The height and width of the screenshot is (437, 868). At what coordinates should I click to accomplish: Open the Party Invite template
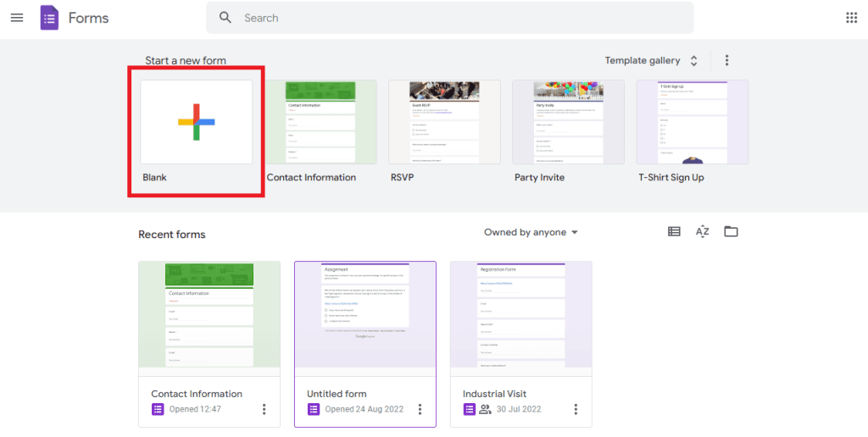569,122
